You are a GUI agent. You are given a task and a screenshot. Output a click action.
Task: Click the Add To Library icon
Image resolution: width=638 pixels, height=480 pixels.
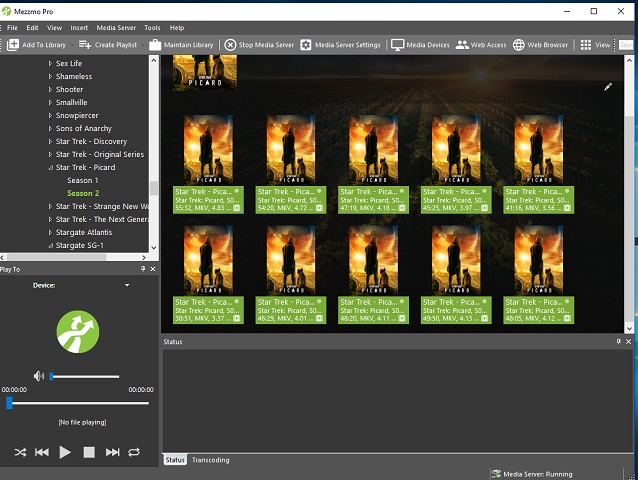click(x=13, y=45)
